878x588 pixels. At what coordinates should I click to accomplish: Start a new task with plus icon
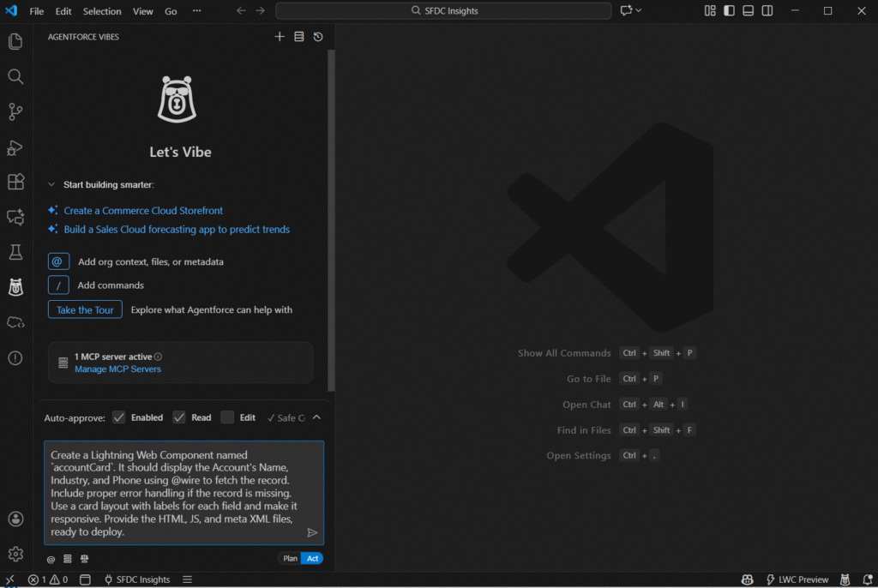tap(280, 37)
